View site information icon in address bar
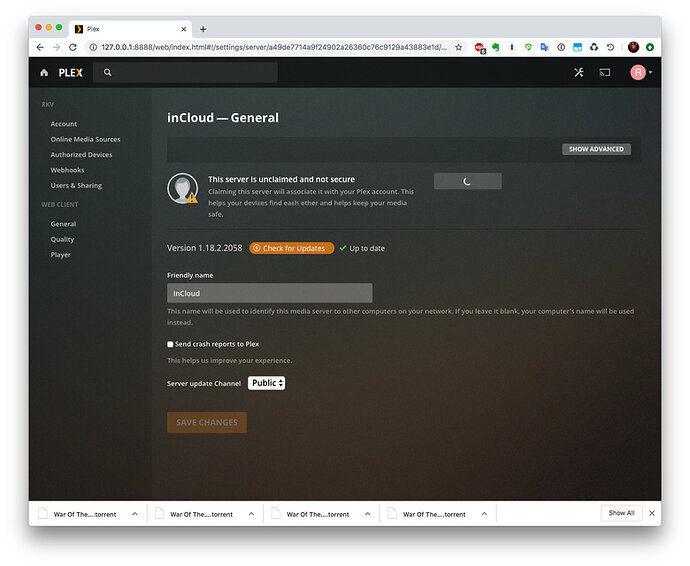 (x=93, y=47)
